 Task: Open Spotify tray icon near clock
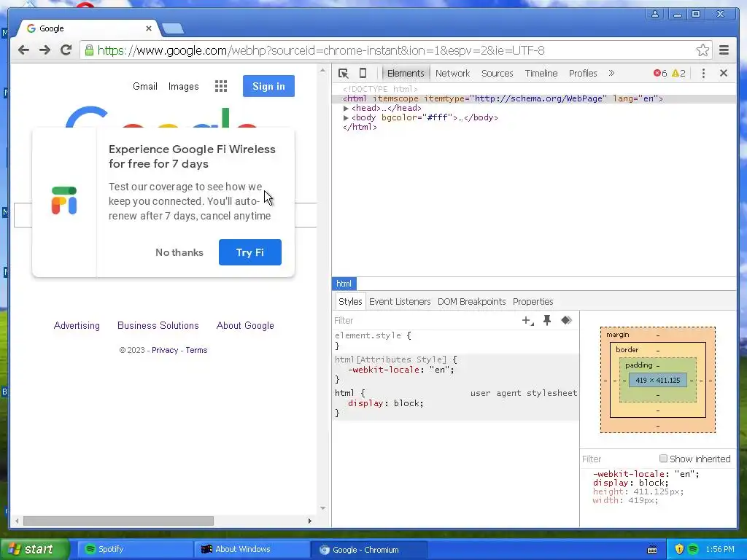pos(693,549)
